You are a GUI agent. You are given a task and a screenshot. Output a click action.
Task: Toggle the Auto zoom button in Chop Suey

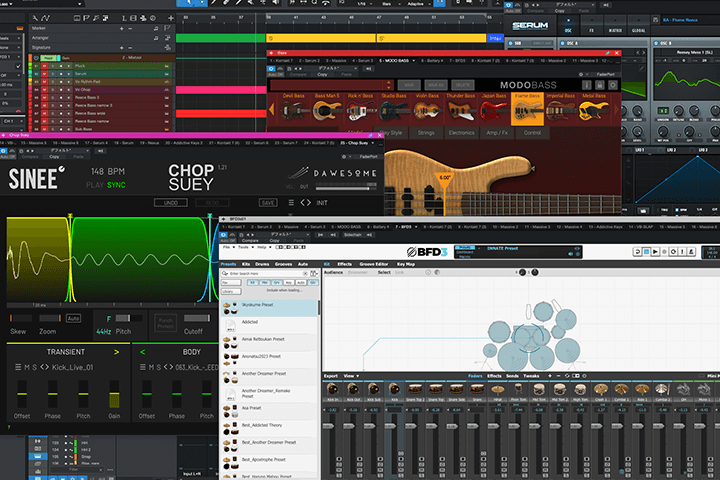(73, 318)
